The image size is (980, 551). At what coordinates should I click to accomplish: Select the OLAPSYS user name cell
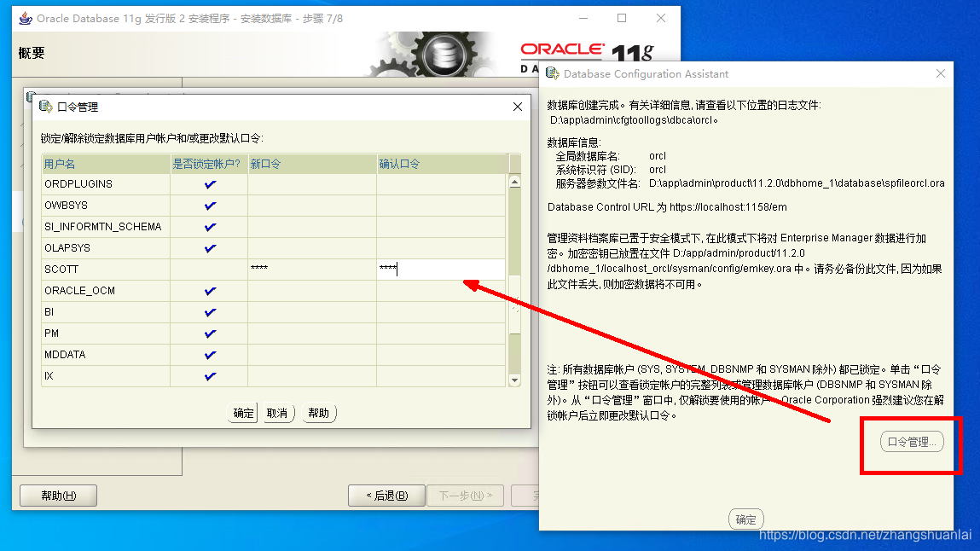pos(106,248)
